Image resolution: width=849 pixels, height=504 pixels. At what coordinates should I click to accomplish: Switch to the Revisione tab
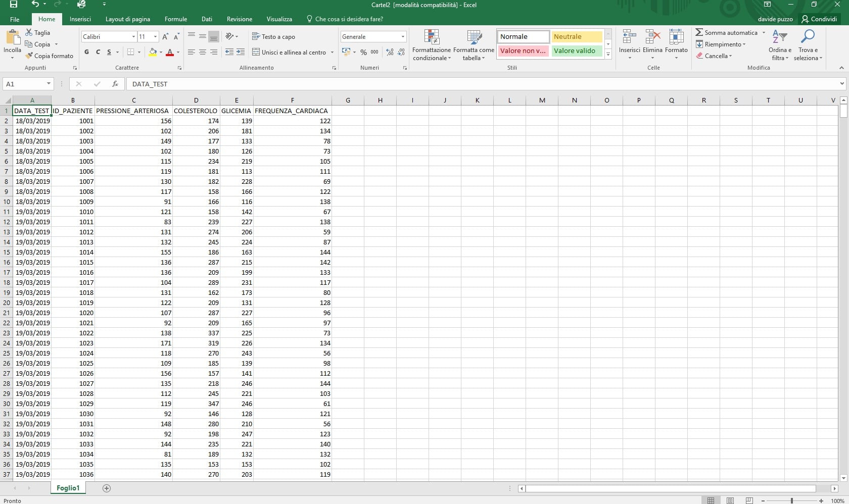click(x=240, y=19)
